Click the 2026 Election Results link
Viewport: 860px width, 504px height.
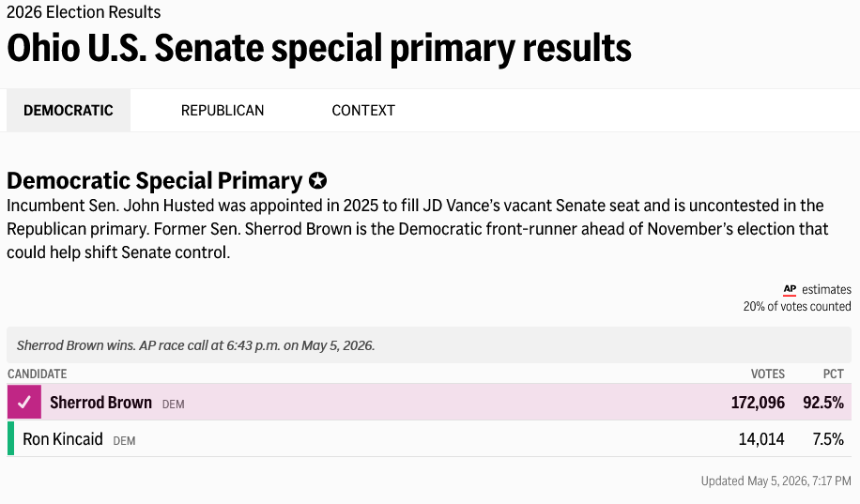pos(84,12)
